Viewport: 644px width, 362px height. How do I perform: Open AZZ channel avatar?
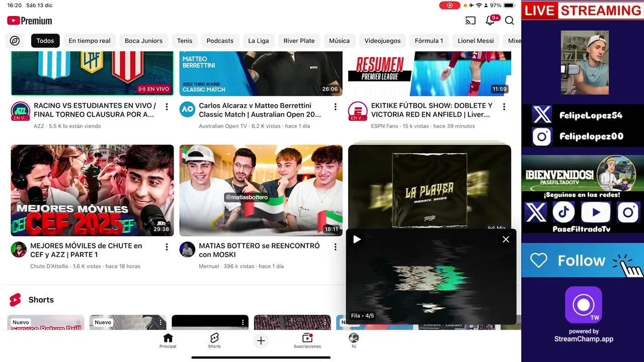tap(20, 111)
